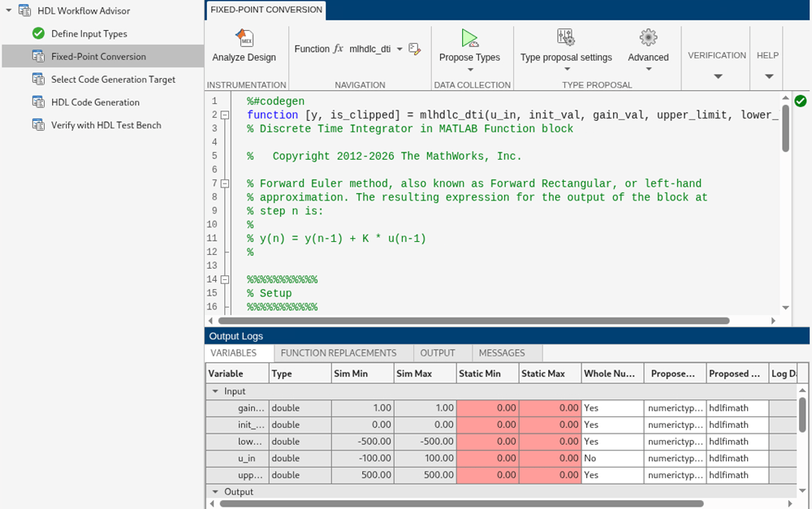Open the Type proposal settings dropdown arrow

[x=567, y=69]
